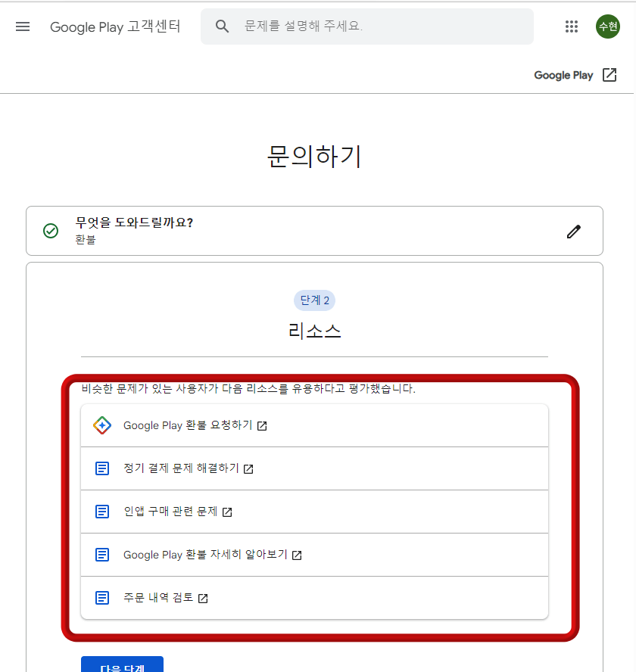Click the external-link icon next to Google Play

[x=609, y=74]
